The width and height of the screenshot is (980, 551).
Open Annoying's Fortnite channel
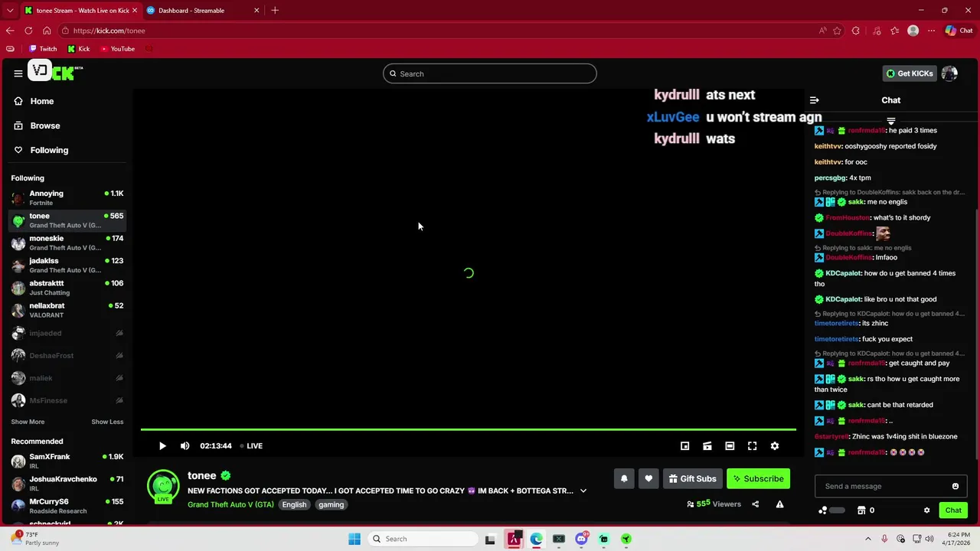(x=67, y=198)
